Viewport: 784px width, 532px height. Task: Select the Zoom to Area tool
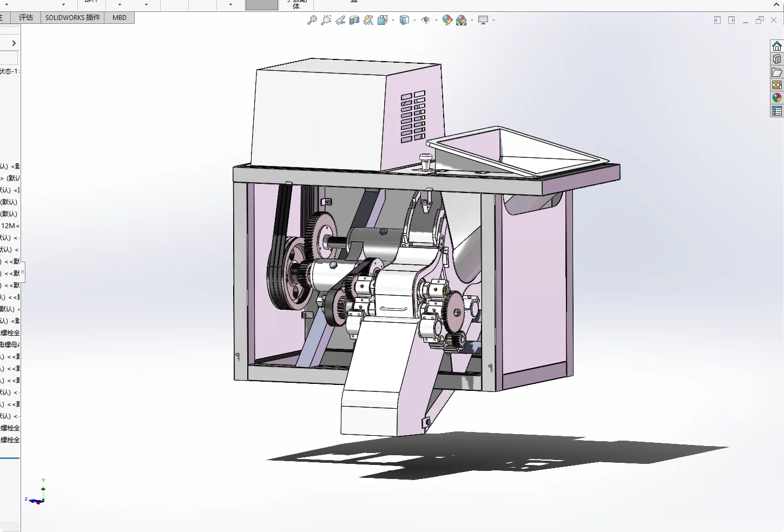pos(326,20)
